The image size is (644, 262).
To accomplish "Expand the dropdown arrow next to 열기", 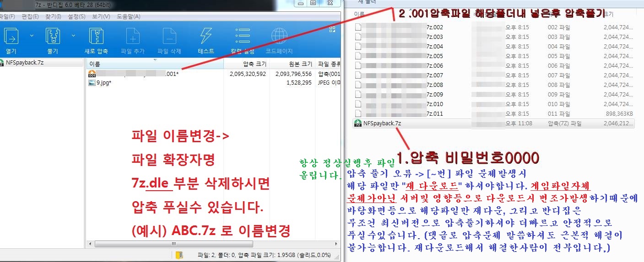I will [32, 35].
